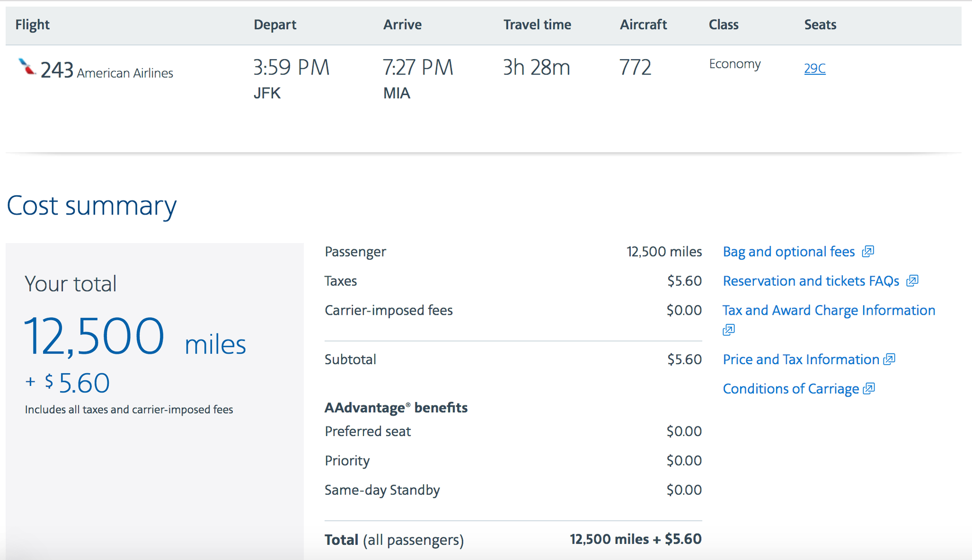Viewport: 972px width, 560px height.
Task: Click external link icon beside Price and Tax Information
Action: point(889,359)
